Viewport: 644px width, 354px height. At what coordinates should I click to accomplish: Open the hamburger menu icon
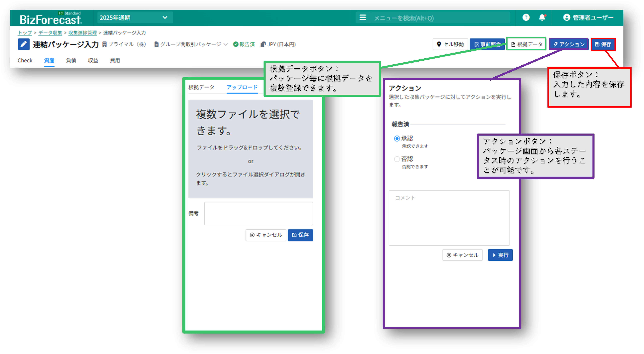(x=363, y=18)
